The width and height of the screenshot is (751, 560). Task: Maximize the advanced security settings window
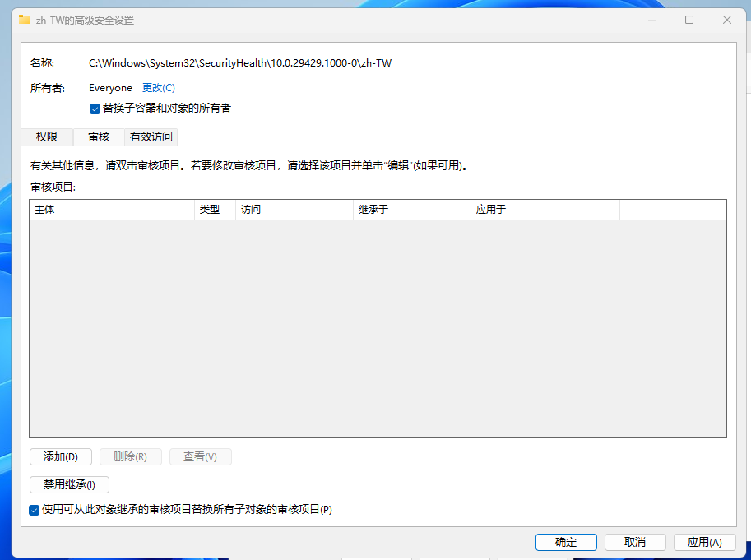[689, 20]
